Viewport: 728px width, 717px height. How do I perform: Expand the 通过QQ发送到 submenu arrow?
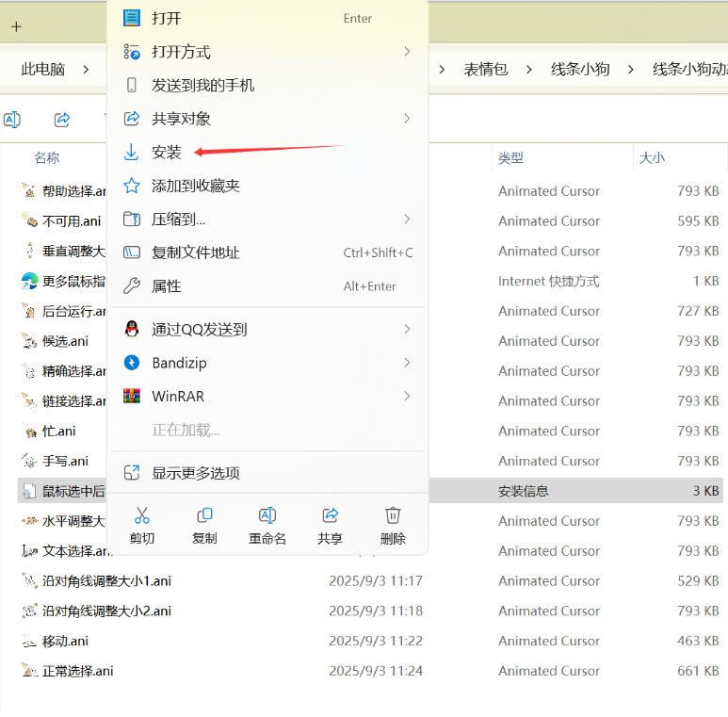(407, 329)
